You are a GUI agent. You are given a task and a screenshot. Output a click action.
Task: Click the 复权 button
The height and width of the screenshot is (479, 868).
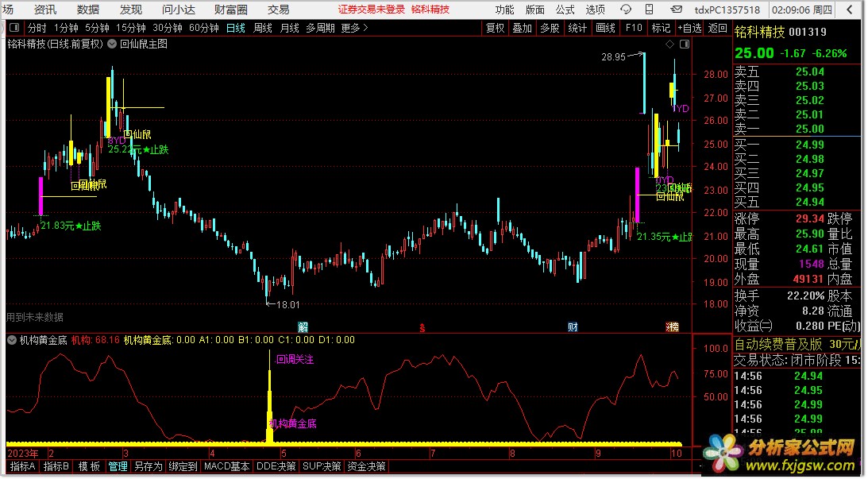pos(495,28)
